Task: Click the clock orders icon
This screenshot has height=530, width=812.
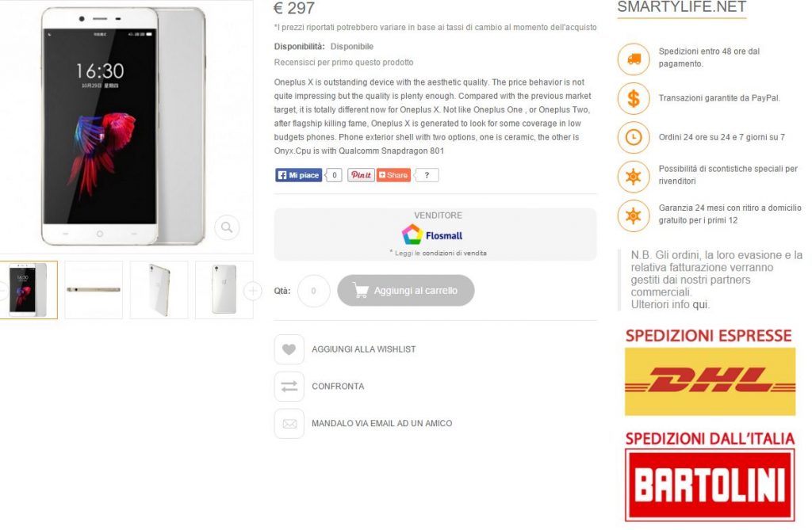Action: [634, 137]
